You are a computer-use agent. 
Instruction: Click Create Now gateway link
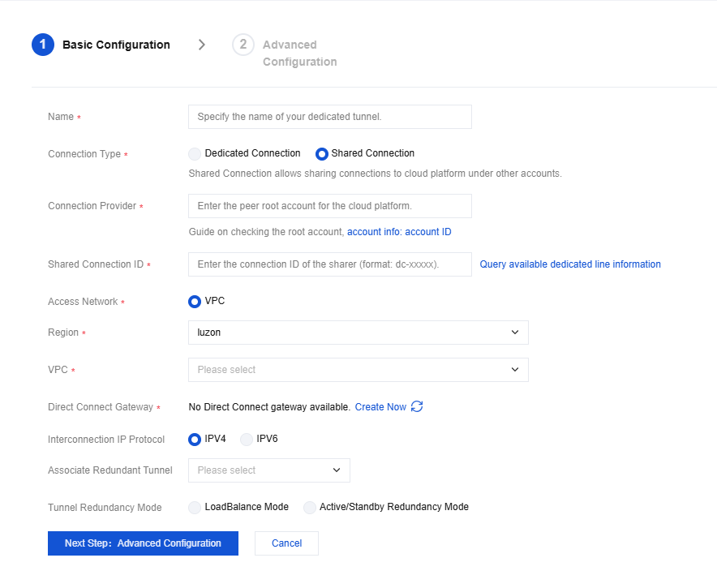coord(380,407)
